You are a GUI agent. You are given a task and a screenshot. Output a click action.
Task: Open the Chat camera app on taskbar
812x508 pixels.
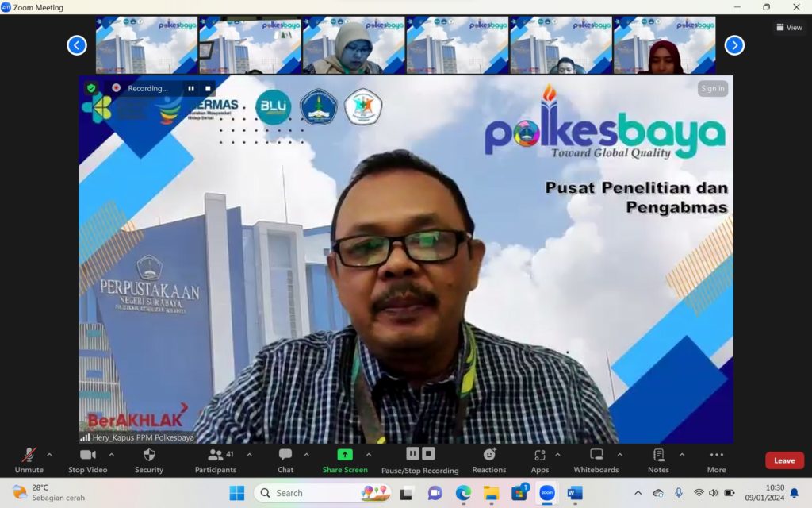tap(435, 493)
